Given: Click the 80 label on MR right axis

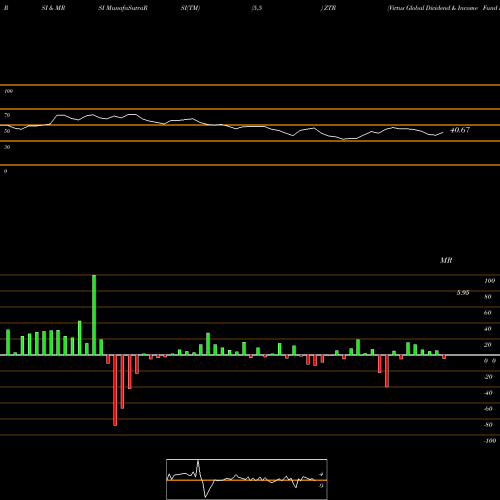Looking at the screenshot, I should 488,297.
